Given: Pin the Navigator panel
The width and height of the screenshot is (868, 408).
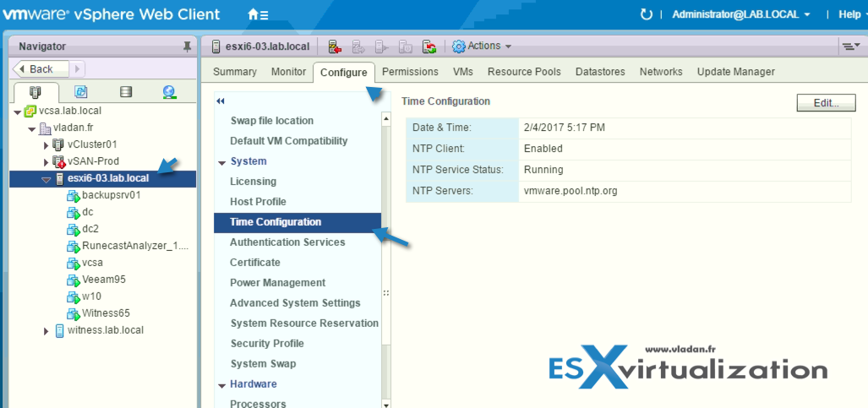Looking at the screenshot, I should point(187,46).
